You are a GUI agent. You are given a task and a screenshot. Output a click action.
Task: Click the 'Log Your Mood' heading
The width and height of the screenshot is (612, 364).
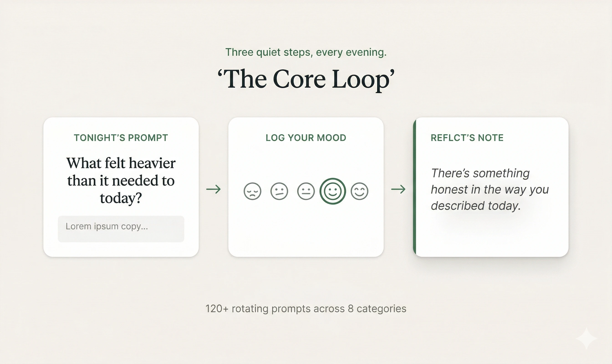306,138
